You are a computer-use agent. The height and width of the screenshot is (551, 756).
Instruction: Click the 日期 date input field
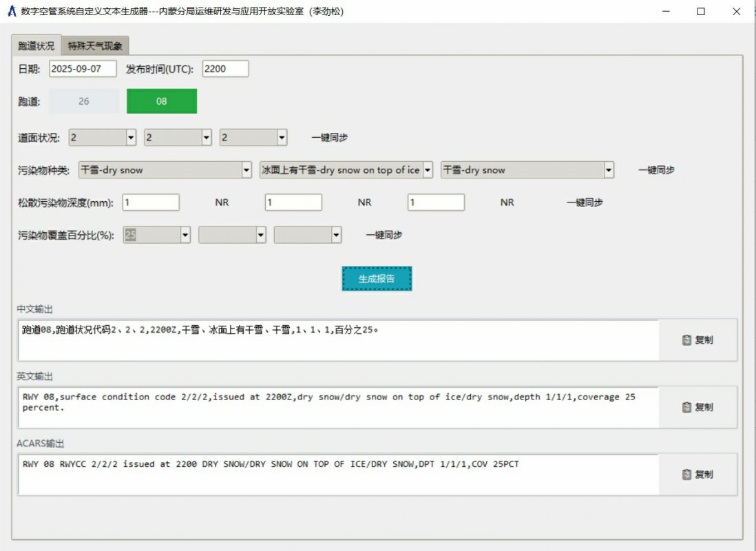coord(84,68)
